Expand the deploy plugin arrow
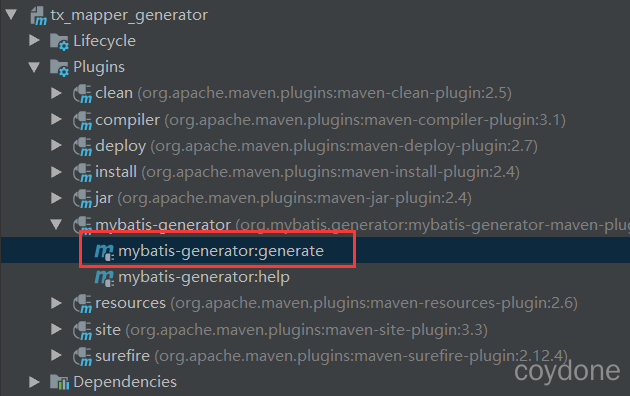The image size is (630, 396). click(57, 145)
